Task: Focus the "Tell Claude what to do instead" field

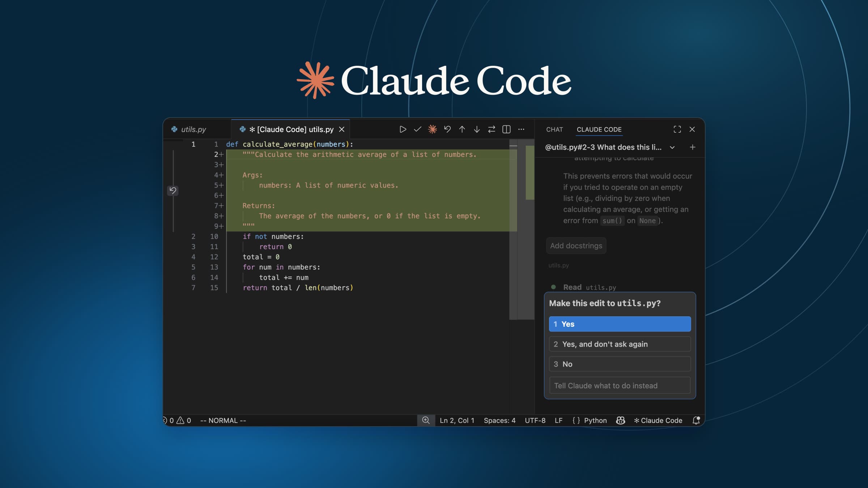Action: click(620, 385)
